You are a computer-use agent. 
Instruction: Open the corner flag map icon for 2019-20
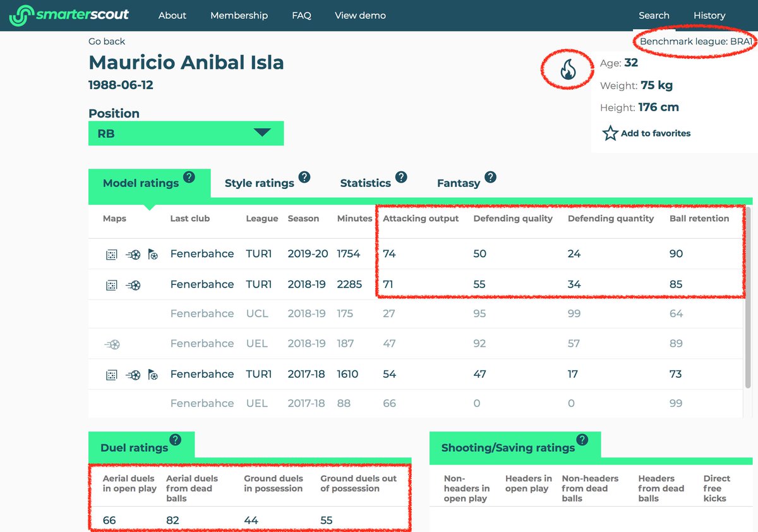point(152,254)
